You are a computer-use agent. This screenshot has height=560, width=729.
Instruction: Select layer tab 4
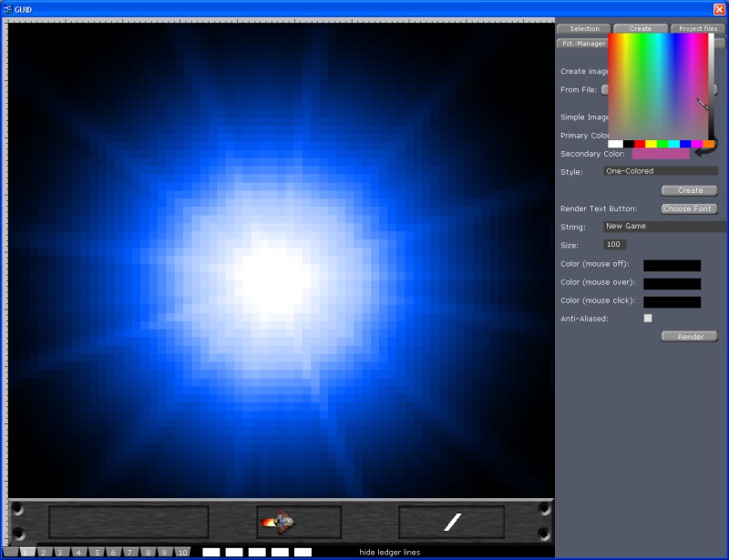coord(78,552)
